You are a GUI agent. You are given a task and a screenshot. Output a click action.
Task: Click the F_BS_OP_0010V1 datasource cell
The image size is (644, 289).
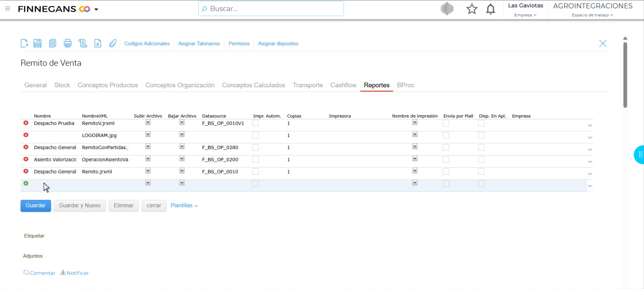pos(223,123)
